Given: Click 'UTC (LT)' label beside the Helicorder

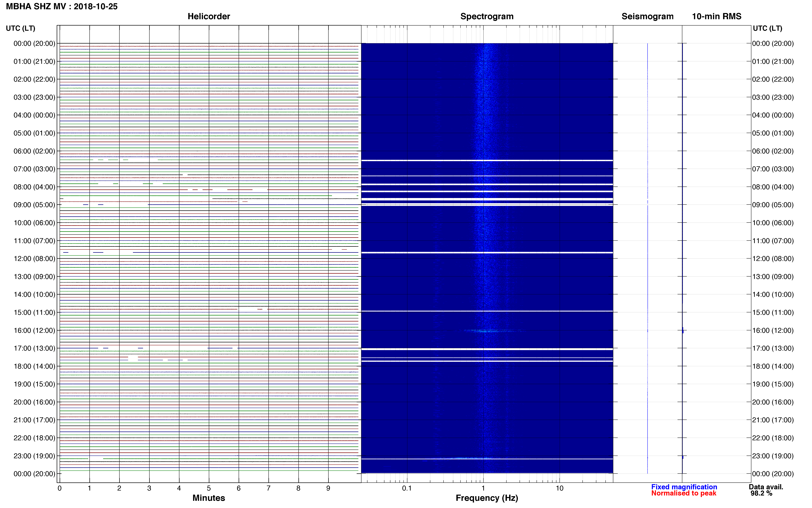Looking at the screenshot, I should (x=21, y=28).
